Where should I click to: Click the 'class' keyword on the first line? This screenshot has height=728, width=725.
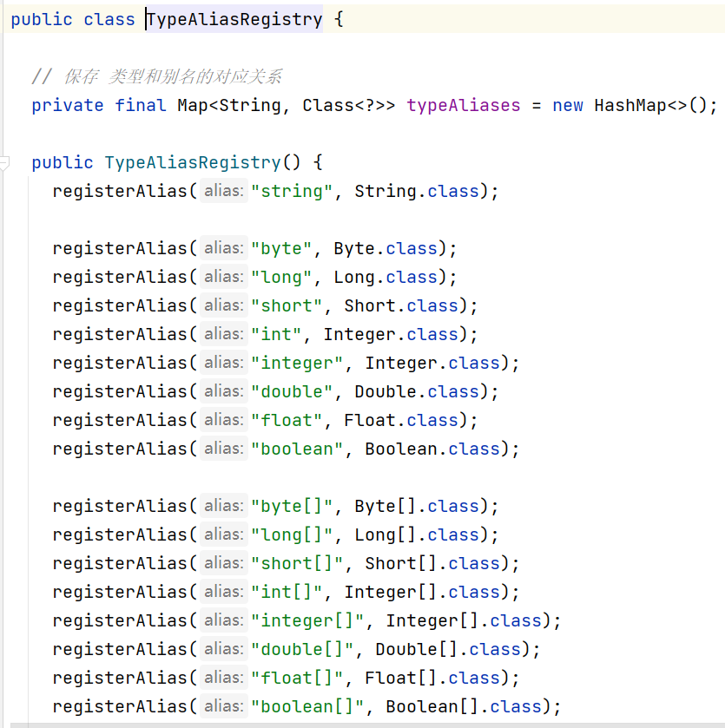click(x=109, y=19)
